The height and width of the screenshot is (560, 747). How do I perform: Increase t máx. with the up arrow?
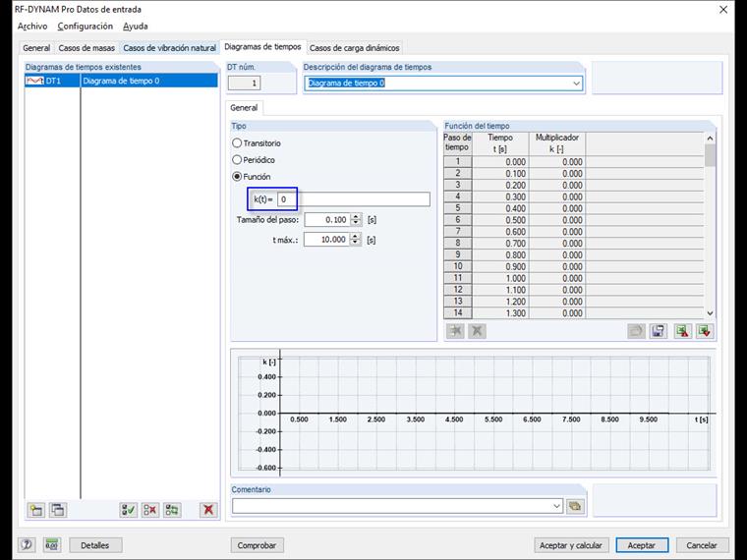click(x=356, y=236)
